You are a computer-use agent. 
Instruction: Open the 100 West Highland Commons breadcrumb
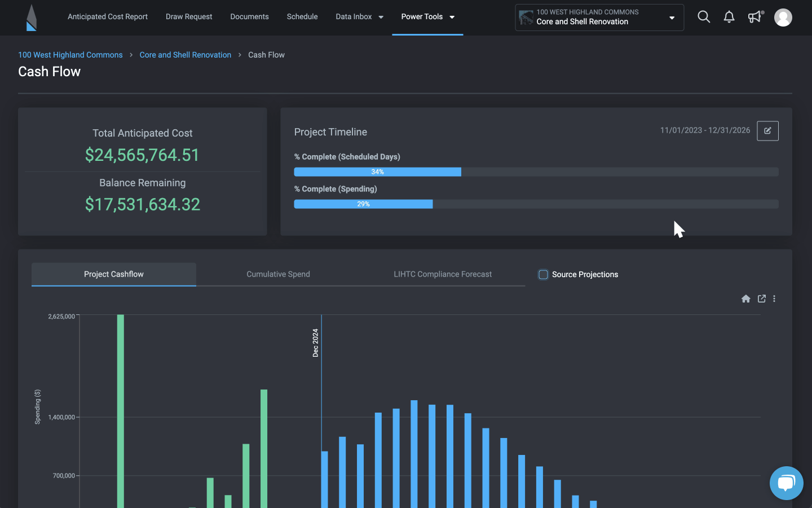click(70, 55)
